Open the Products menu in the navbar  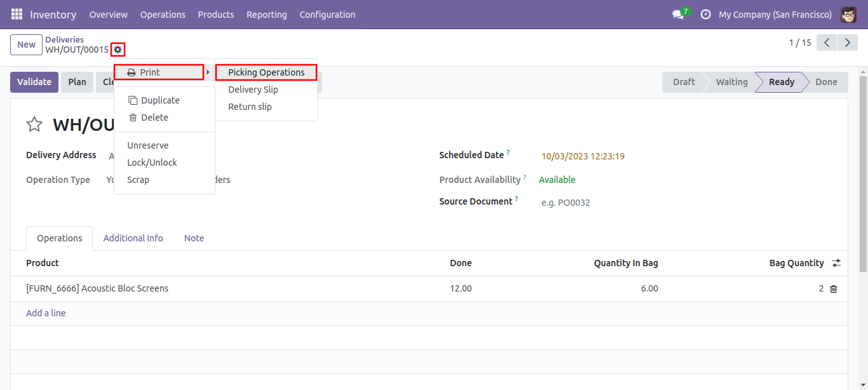[216, 14]
